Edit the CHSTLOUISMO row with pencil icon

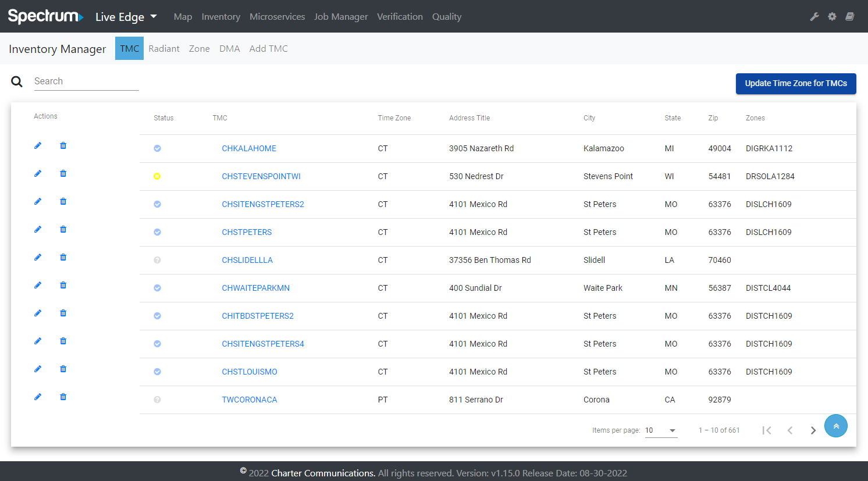(x=38, y=369)
